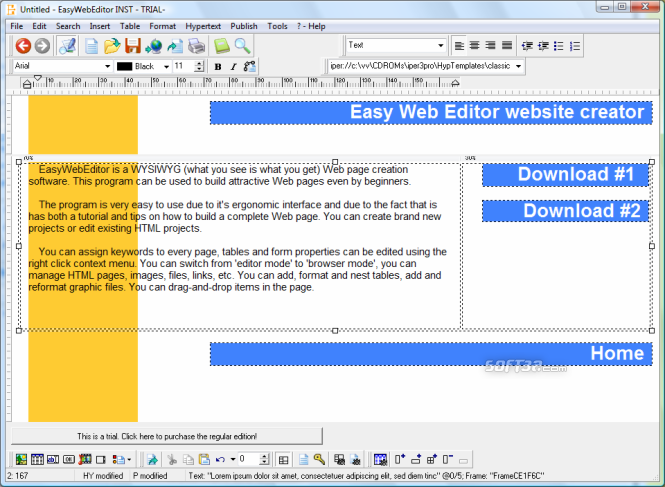Paste from clipboard icon
Image resolution: width=665 pixels, height=487 pixels.
pos(204,459)
